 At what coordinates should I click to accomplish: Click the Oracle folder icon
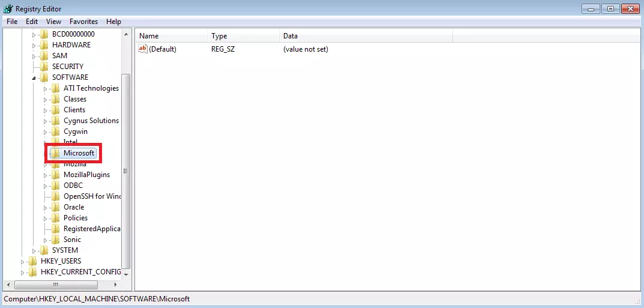click(x=56, y=207)
